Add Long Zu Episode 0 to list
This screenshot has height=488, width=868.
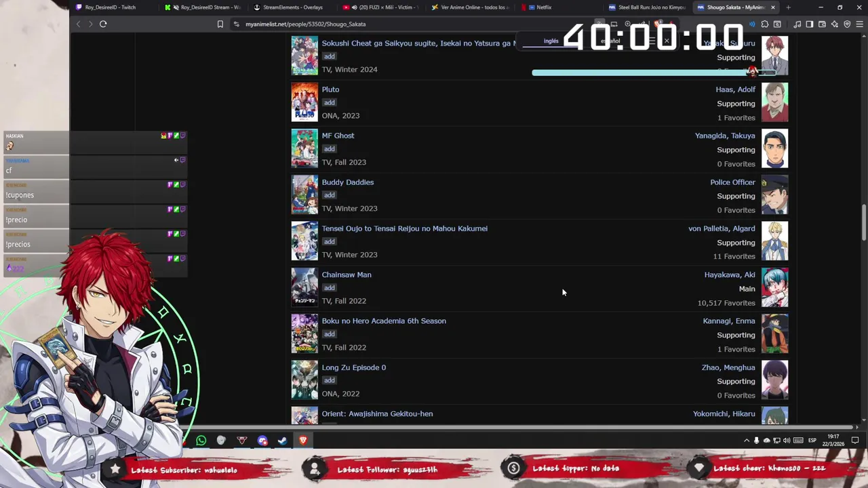pos(329,380)
